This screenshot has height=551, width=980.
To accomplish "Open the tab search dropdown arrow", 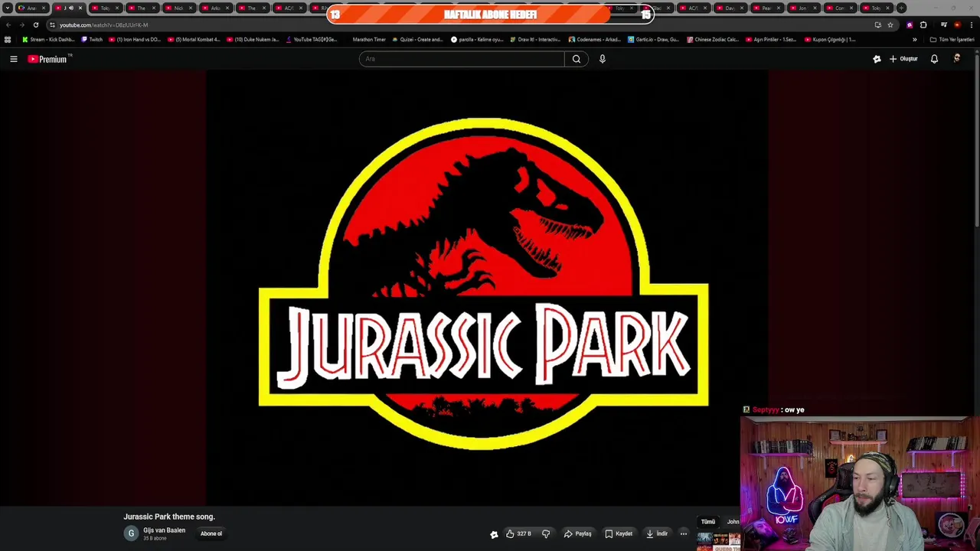I will coord(7,8).
